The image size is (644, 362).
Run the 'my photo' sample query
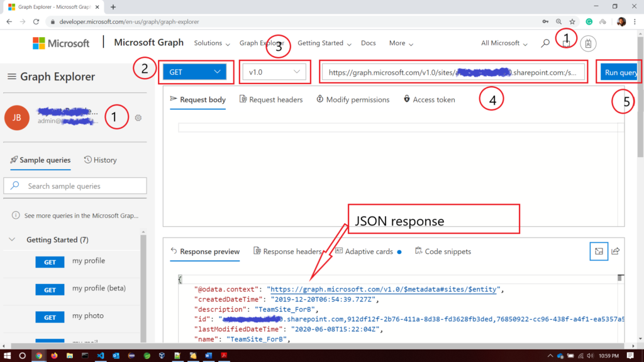pyautogui.click(x=50, y=317)
